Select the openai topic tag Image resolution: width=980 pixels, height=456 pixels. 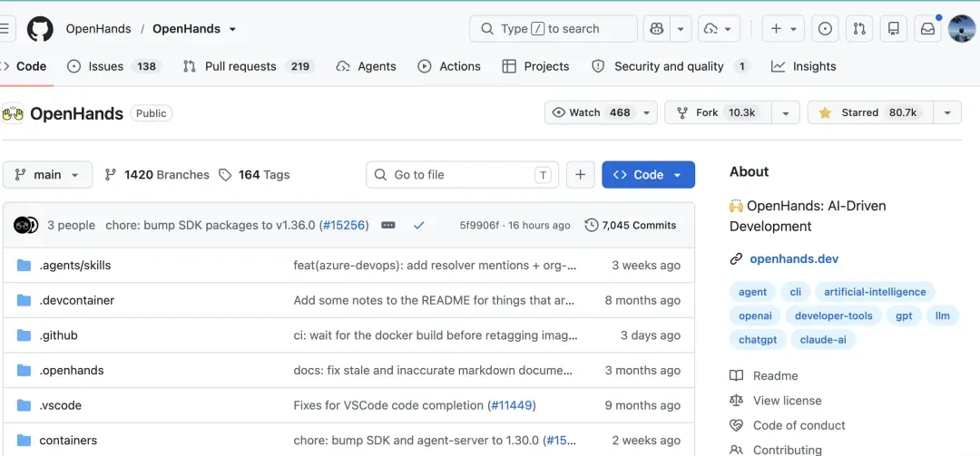(755, 316)
